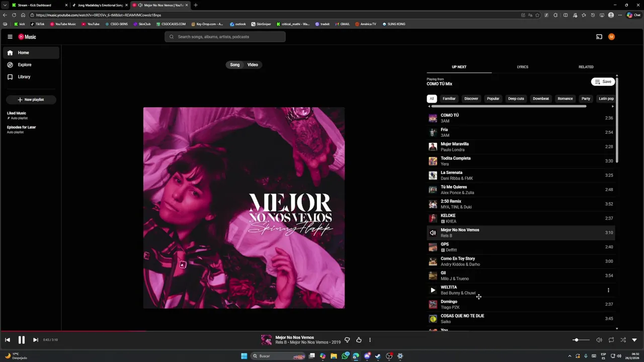This screenshot has width=644, height=362.
Task: Select the Familiar filter chip
Action: click(449, 99)
